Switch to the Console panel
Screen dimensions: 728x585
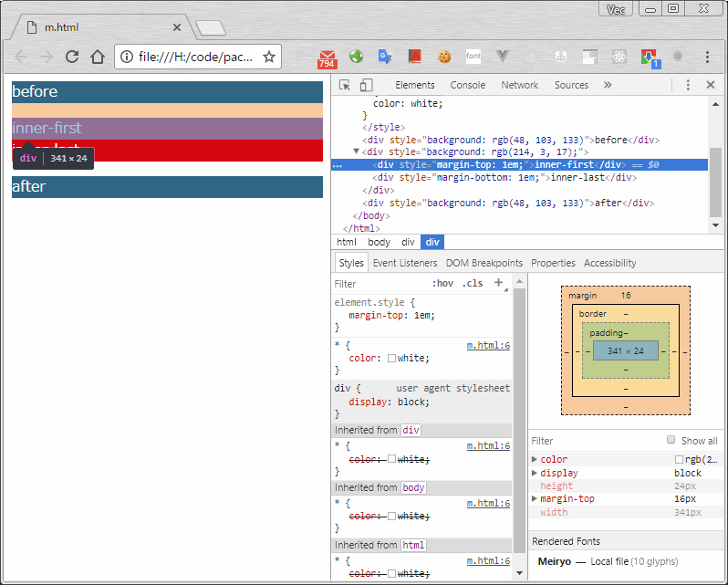click(x=467, y=85)
